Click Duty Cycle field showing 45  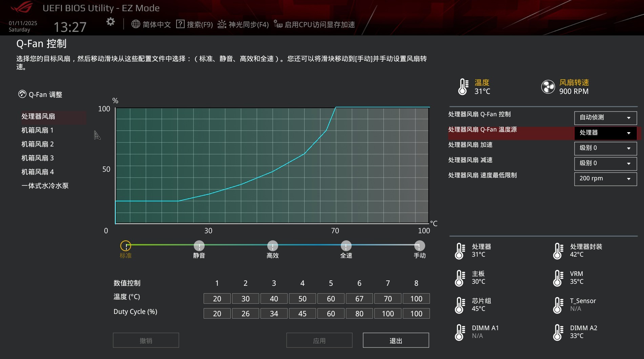pyautogui.click(x=303, y=314)
